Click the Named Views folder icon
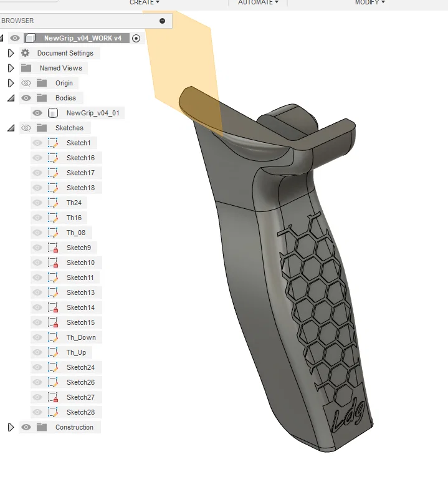This screenshot has height=477, width=448. click(x=26, y=68)
